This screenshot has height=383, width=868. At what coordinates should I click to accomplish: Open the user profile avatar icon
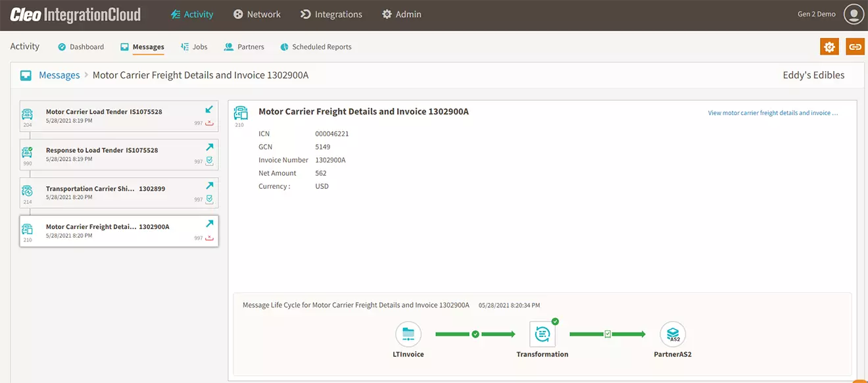point(854,14)
